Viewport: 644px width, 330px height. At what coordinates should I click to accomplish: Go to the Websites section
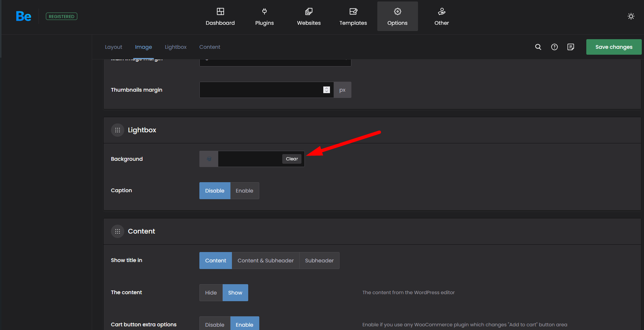coord(309,16)
